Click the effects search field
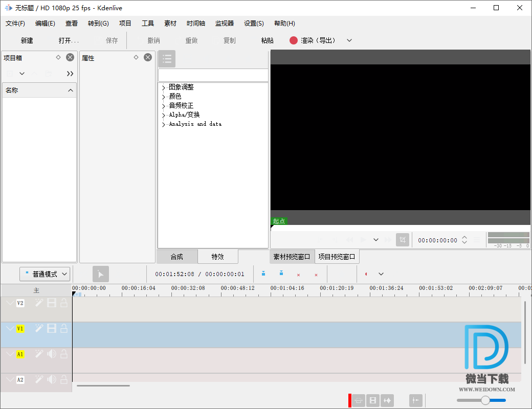 coord(213,75)
